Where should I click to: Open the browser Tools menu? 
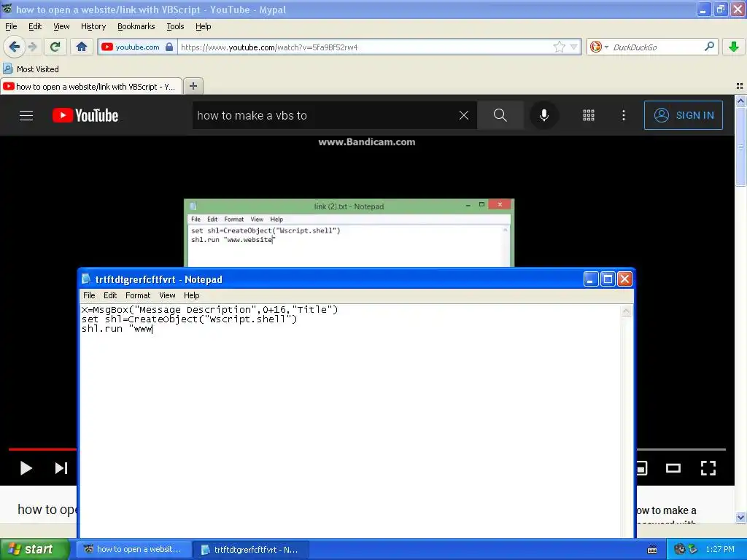click(175, 26)
